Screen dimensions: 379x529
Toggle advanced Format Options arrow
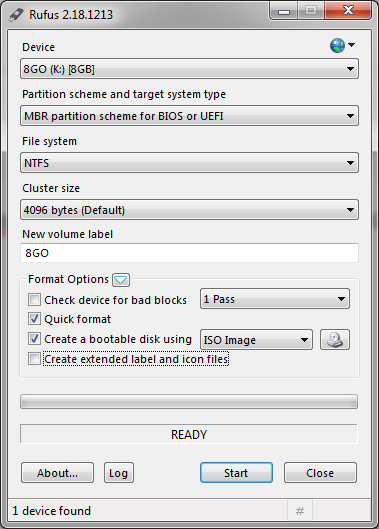click(121, 280)
